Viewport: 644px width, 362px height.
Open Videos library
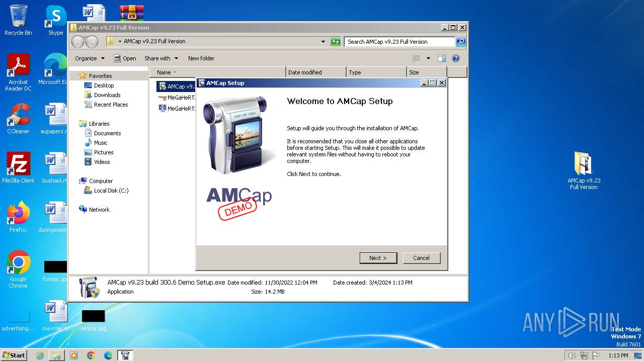coord(102,162)
